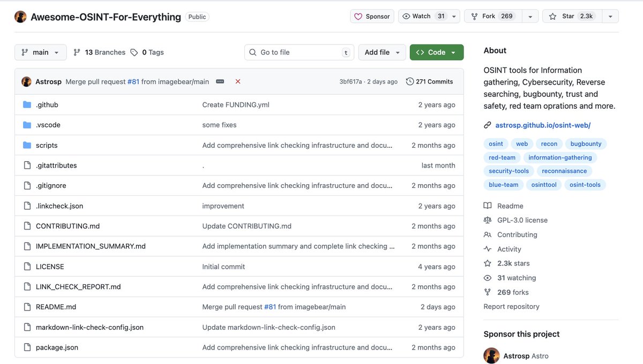
Task: Click the eye icon on the Watch button
Action: (x=406, y=17)
